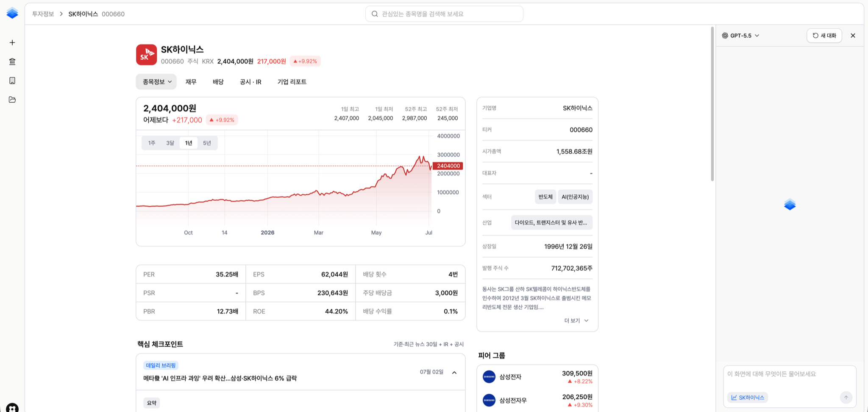Screen dimensions: 868x412
Task: Click the 새 대화 button
Action: [824, 36]
